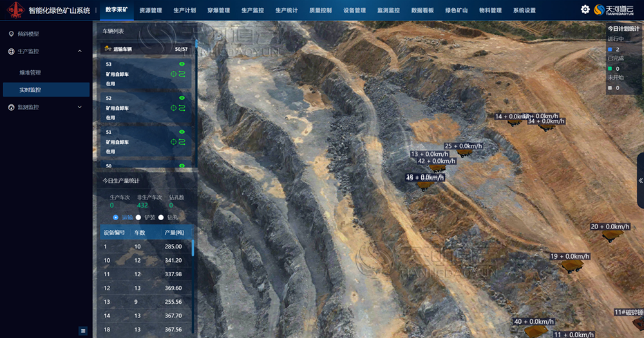Click the 设备编号 column header
This screenshot has width=644, height=338.
pos(114,232)
